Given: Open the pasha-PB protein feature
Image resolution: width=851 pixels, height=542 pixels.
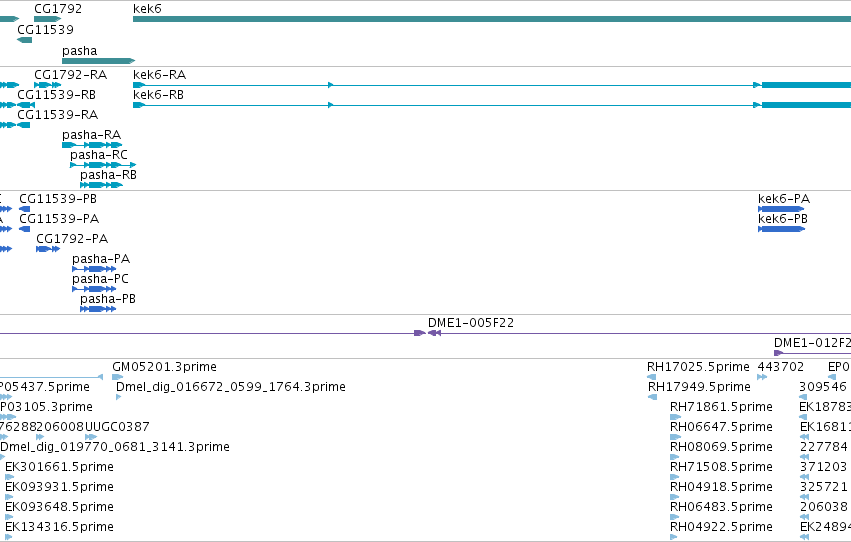Looking at the screenshot, I should (98, 309).
